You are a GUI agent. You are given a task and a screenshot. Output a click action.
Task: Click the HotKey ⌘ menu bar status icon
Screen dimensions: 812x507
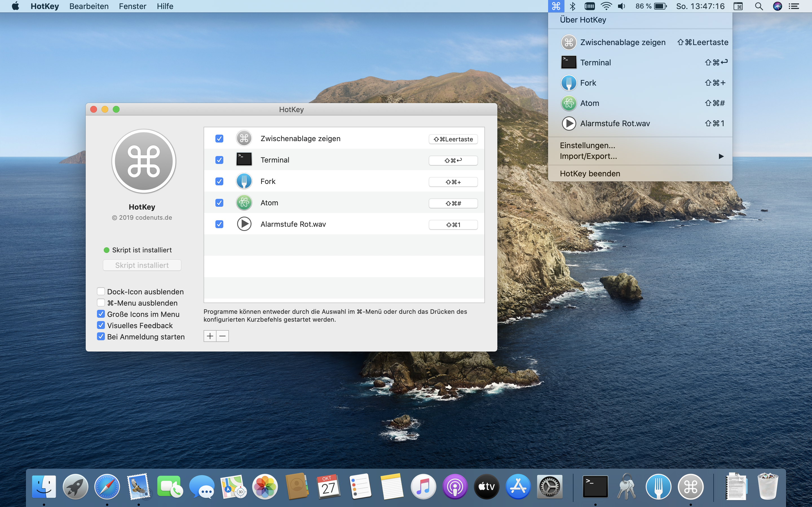(x=556, y=6)
